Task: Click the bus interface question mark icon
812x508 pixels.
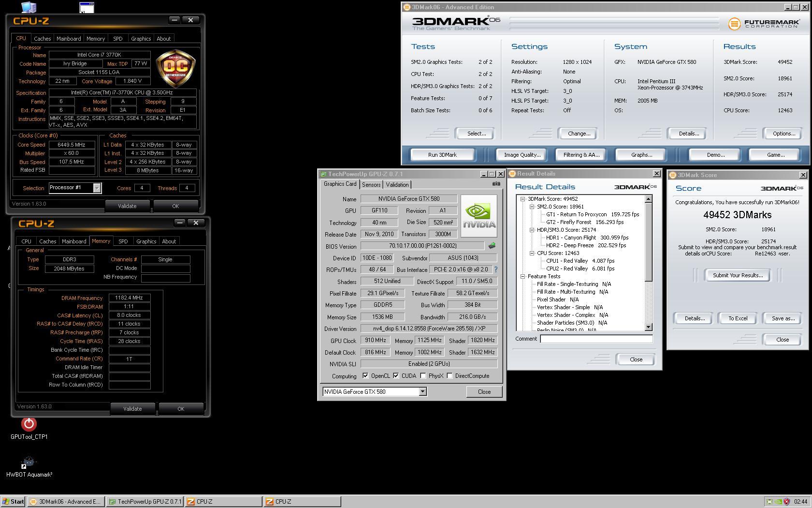Action: click(x=495, y=269)
